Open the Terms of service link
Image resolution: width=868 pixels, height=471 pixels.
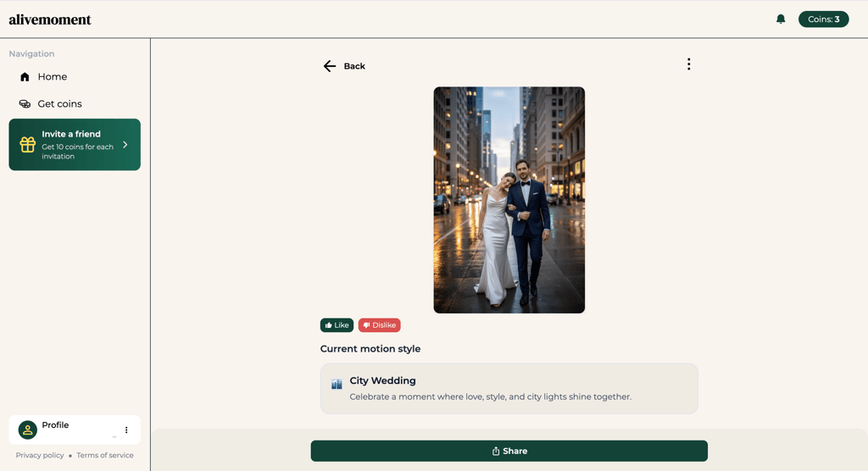tap(104, 455)
